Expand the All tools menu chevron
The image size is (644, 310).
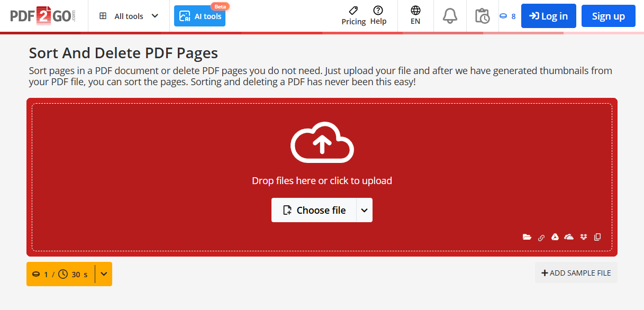click(155, 16)
